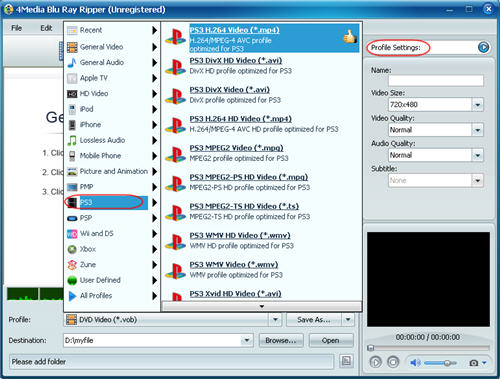Open the Edit menu
The width and height of the screenshot is (500, 379).
pyautogui.click(x=46, y=28)
